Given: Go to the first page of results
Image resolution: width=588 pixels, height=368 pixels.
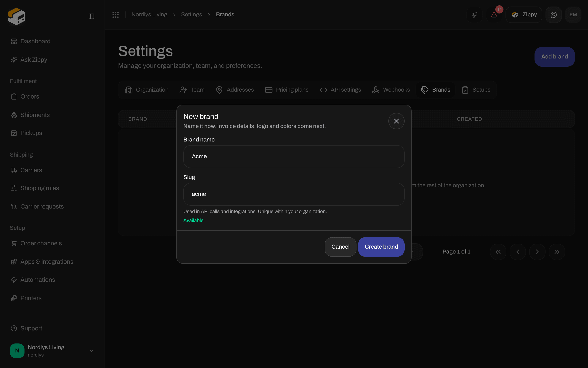Looking at the screenshot, I should (x=498, y=252).
